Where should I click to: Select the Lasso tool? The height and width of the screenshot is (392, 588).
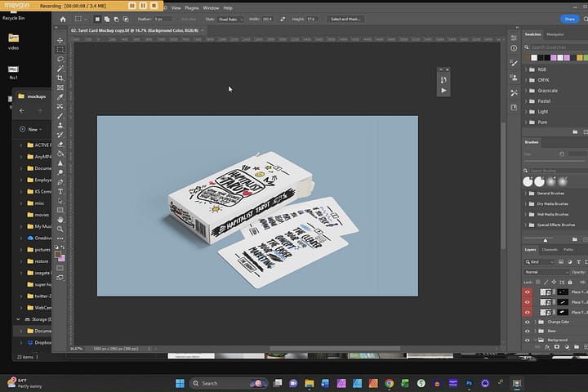60,60
